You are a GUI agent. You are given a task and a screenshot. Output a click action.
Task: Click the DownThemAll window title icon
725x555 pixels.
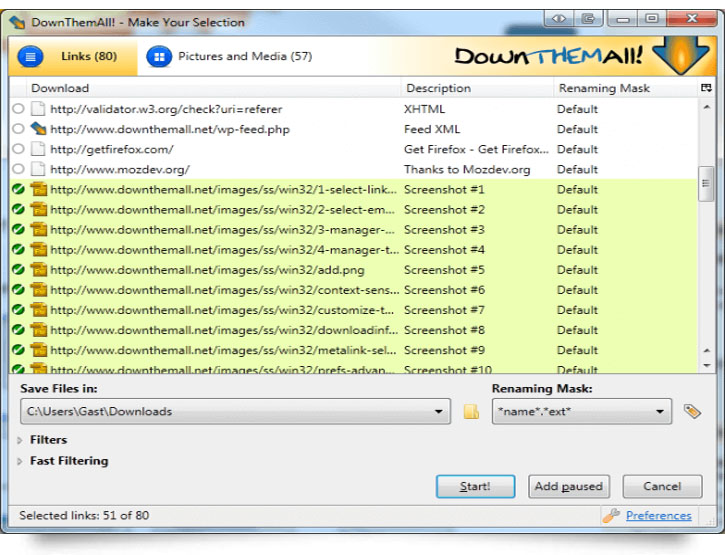[x=17, y=22]
